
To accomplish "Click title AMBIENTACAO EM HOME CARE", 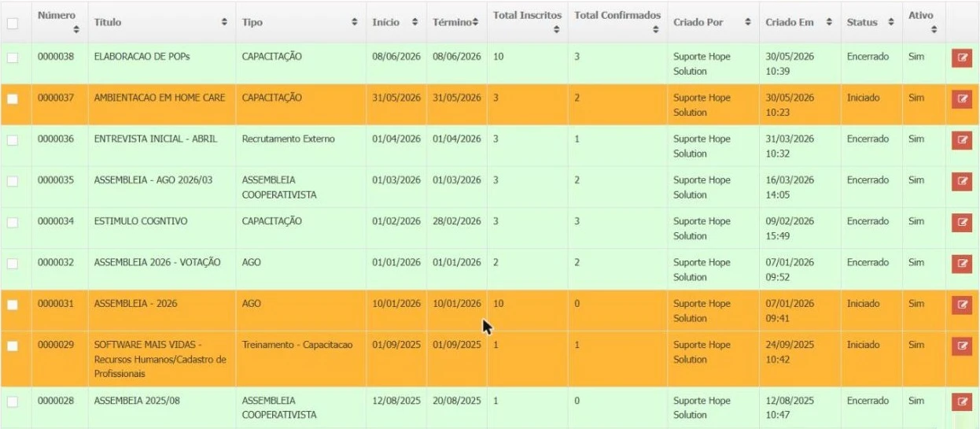I will [160, 98].
